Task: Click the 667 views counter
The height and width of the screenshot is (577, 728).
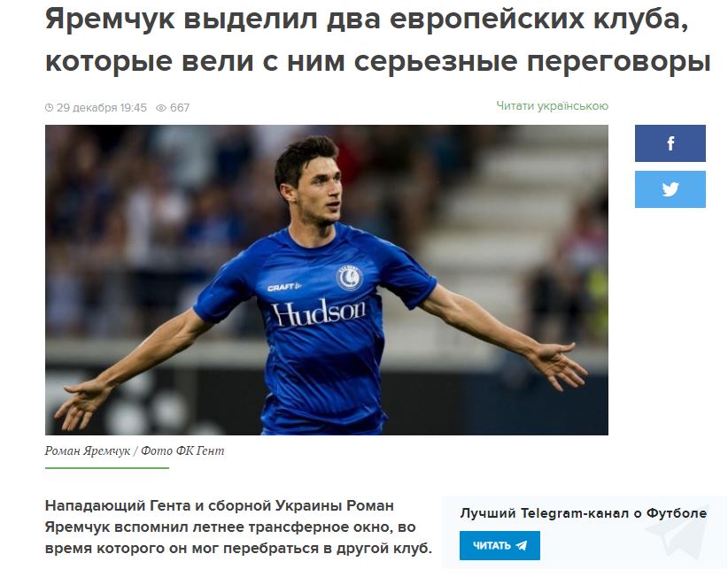Action: click(180, 108)
